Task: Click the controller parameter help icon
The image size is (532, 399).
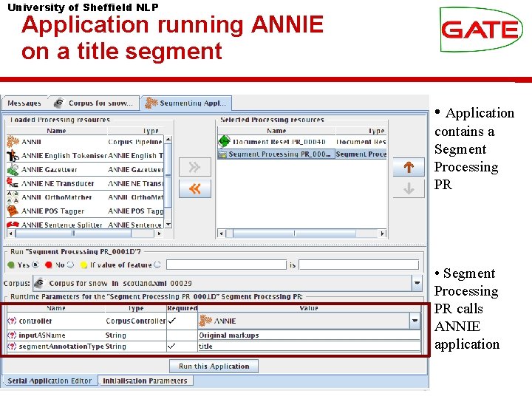Action: pyautogui.click(x=12, y=321)
